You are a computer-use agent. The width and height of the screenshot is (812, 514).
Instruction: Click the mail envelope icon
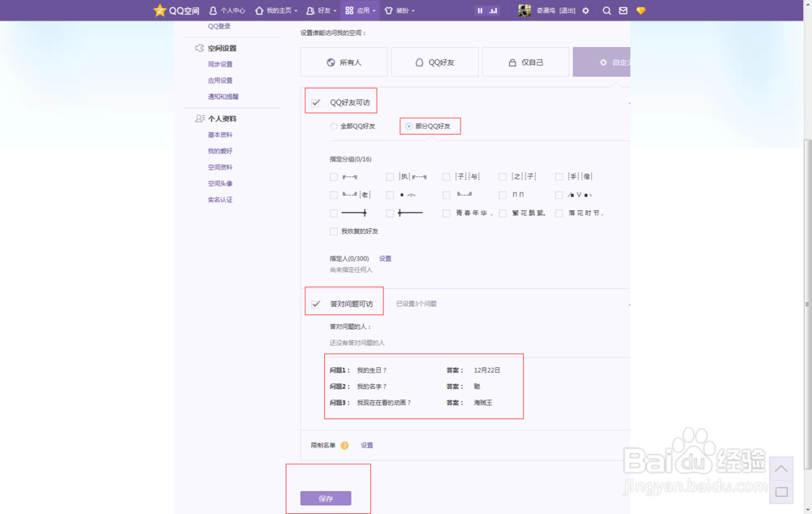tap(623, 11)
